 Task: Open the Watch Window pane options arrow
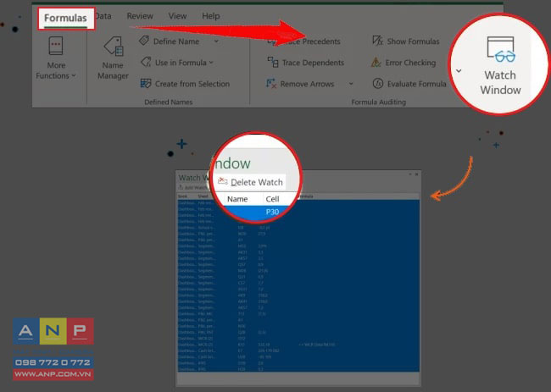(410, 174)
